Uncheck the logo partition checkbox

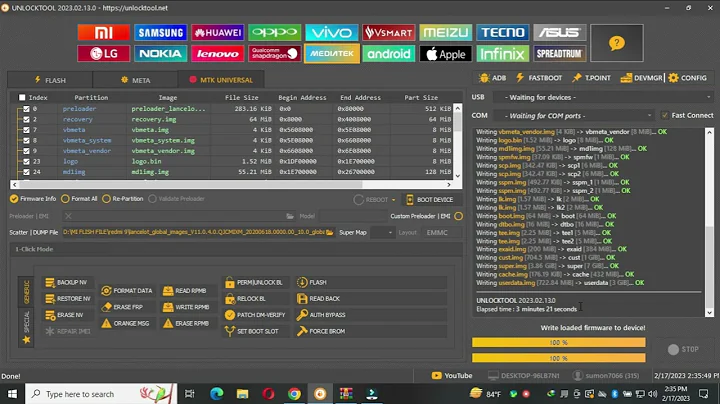click(x=26, y=162)
